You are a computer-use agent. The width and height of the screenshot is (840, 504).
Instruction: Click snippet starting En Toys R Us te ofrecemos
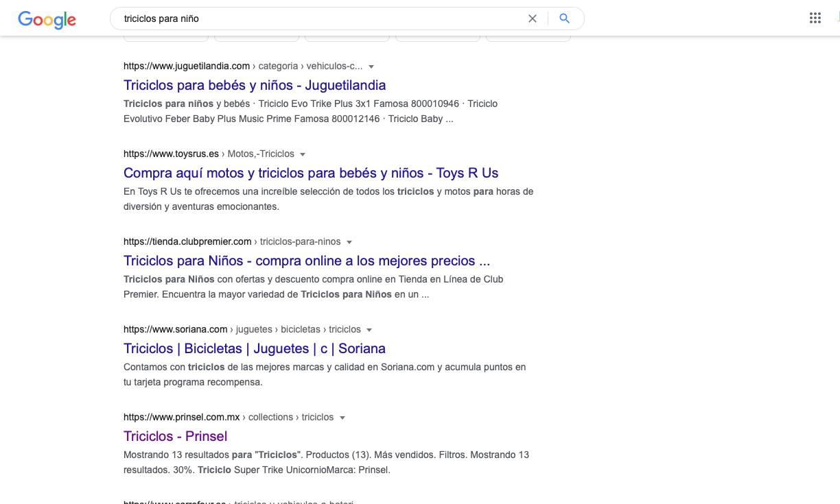[x=328, y=199]
